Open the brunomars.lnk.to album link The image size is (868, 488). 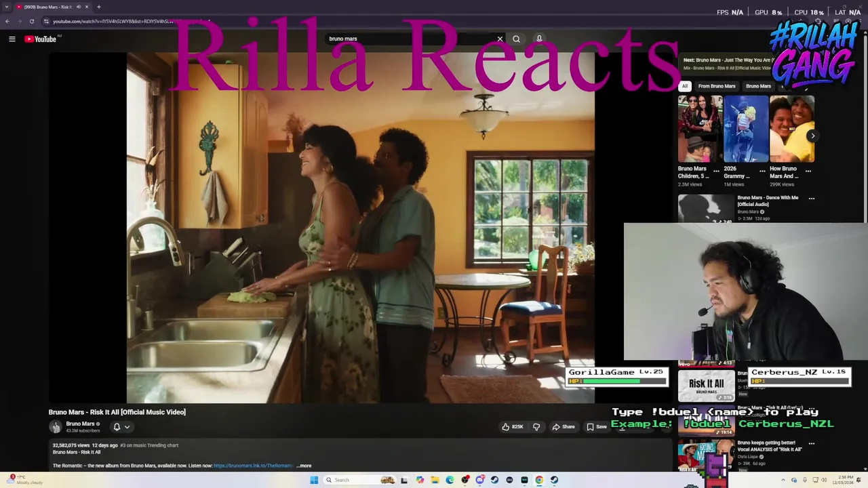coord(253,466)
